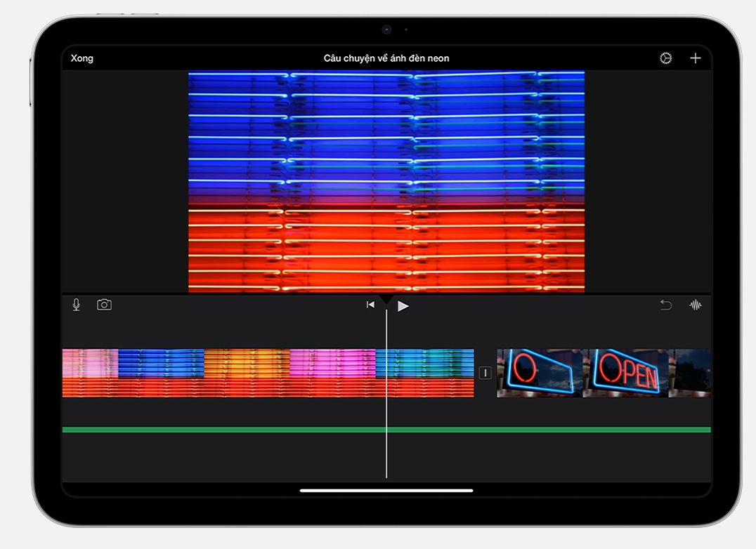Toggle the audio waveform display

coord(696,305)
